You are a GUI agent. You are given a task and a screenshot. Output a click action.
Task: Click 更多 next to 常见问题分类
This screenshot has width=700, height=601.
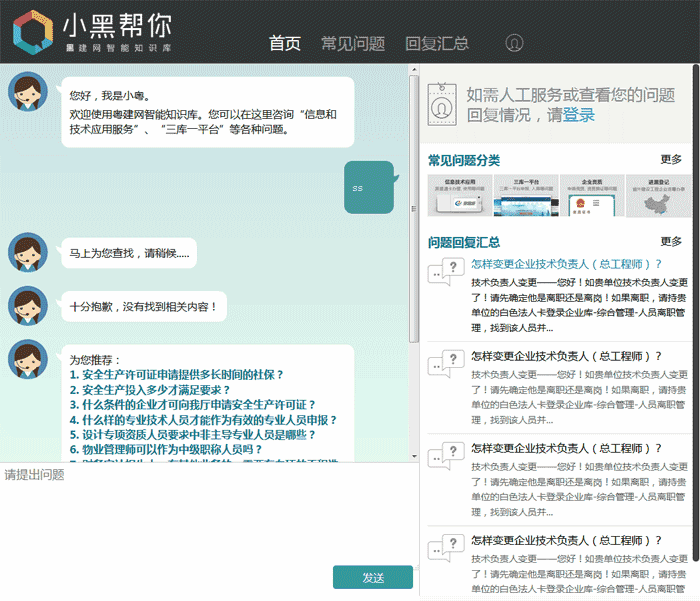[671, 159]
